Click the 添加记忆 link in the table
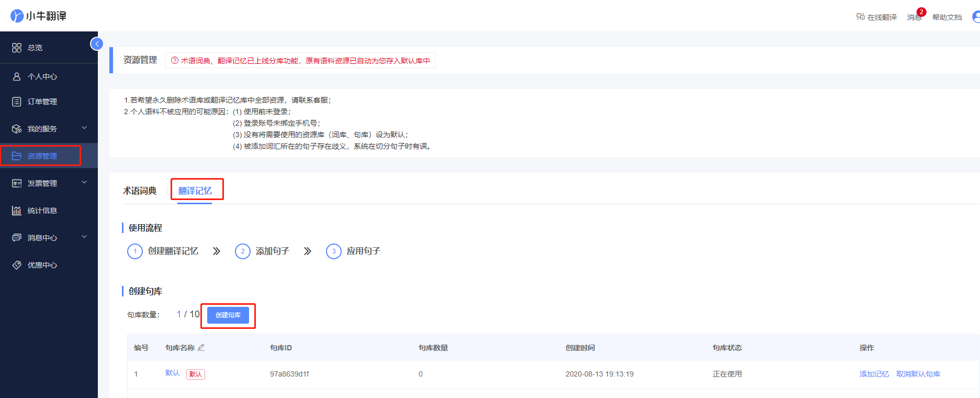980x398 pixels. pos(874,374)
